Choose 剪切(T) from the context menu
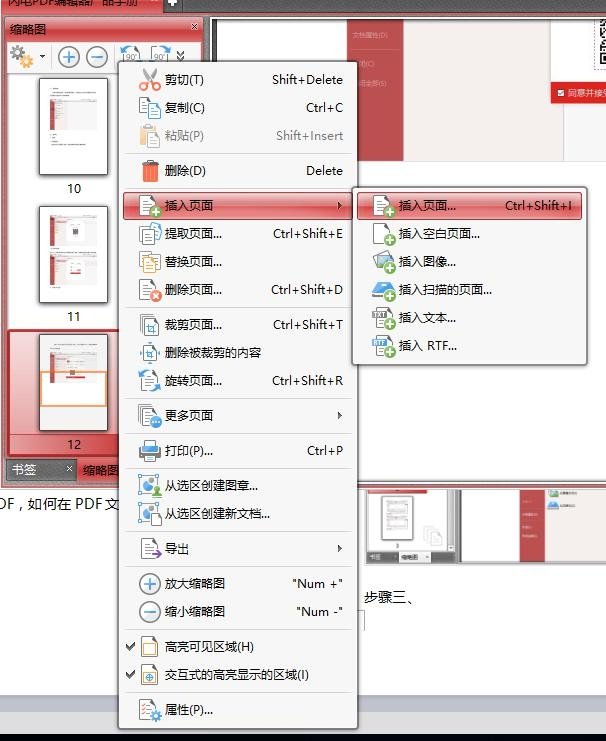The height and width of the screenshot is (741, 606). pyautogui.click(x=239, y=79)
